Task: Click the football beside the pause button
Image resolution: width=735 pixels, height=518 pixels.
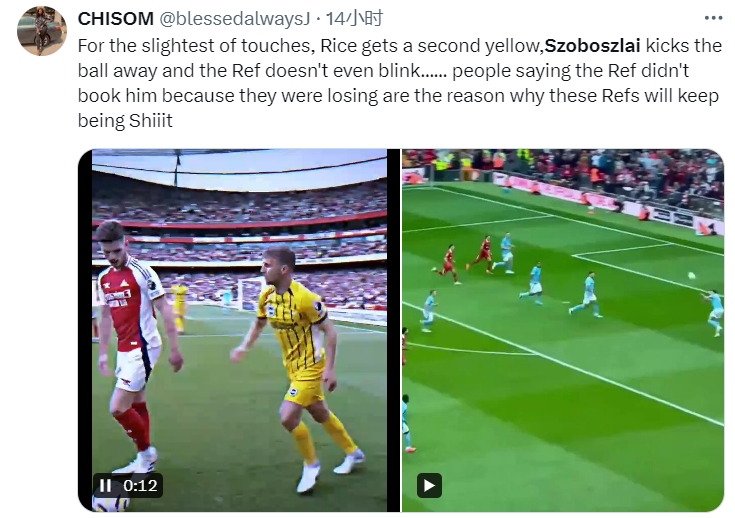Action: [111, 503]
